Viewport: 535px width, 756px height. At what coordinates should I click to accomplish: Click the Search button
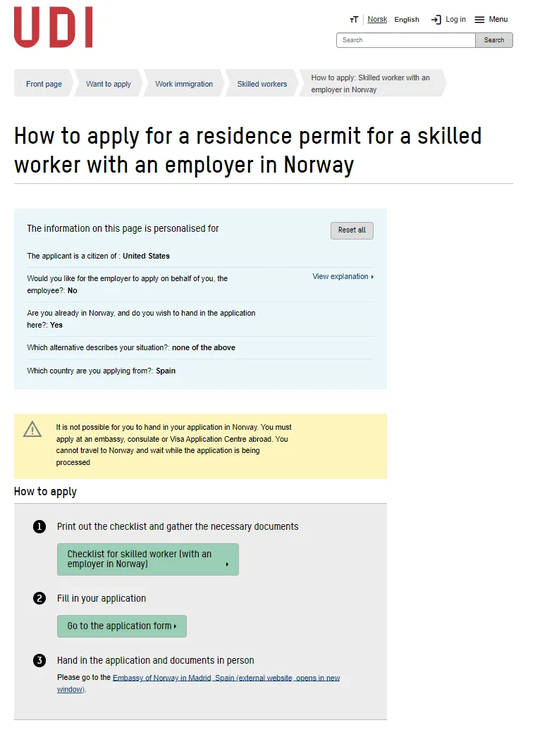494,40
